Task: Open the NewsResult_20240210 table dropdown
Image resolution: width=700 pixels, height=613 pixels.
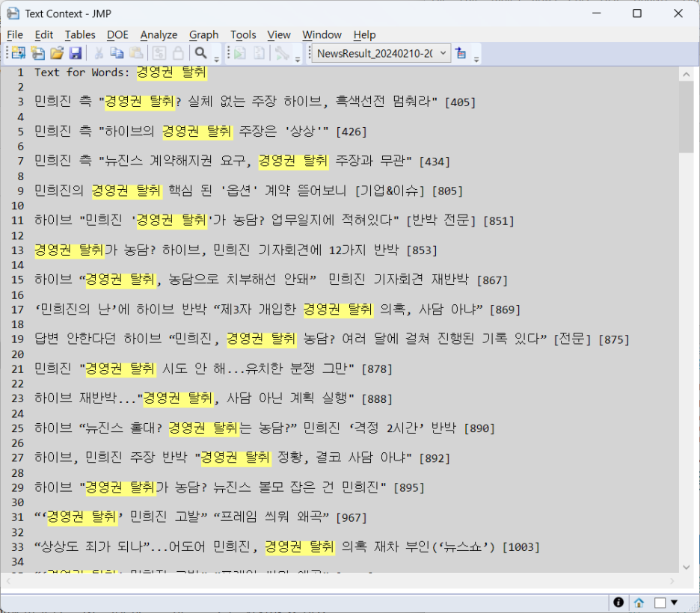Action: (381, 53)
